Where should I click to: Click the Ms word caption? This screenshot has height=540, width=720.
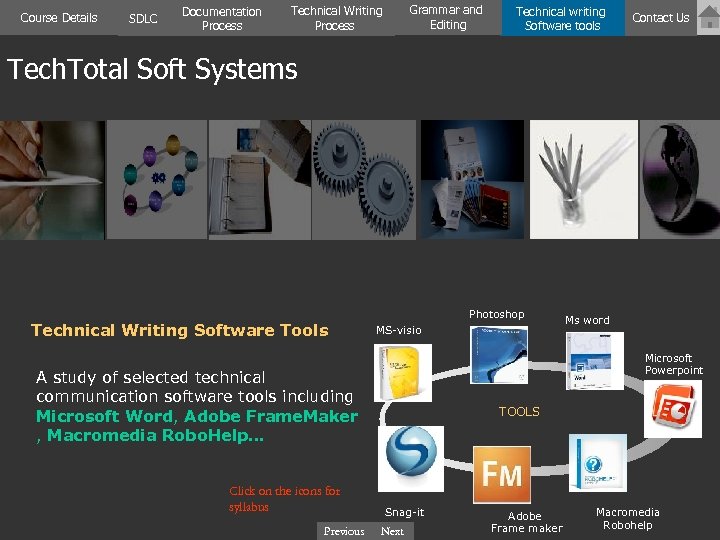coord(587,320)
